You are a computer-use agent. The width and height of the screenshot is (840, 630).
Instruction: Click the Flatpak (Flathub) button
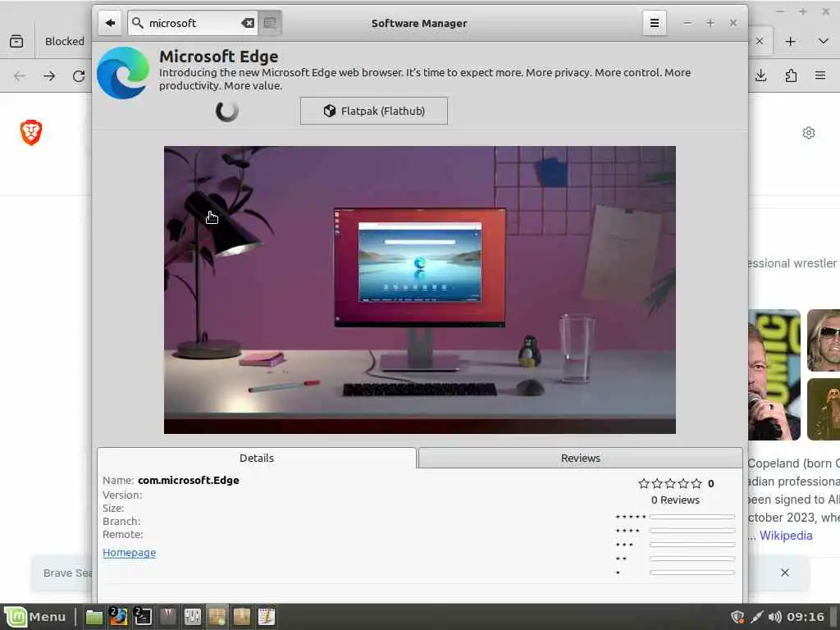tap(374, 111)
